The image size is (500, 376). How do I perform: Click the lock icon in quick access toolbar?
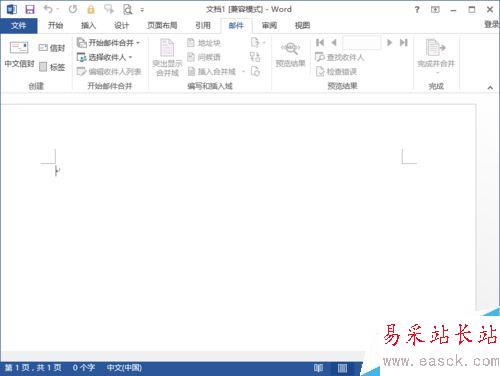tap(91, 10)
